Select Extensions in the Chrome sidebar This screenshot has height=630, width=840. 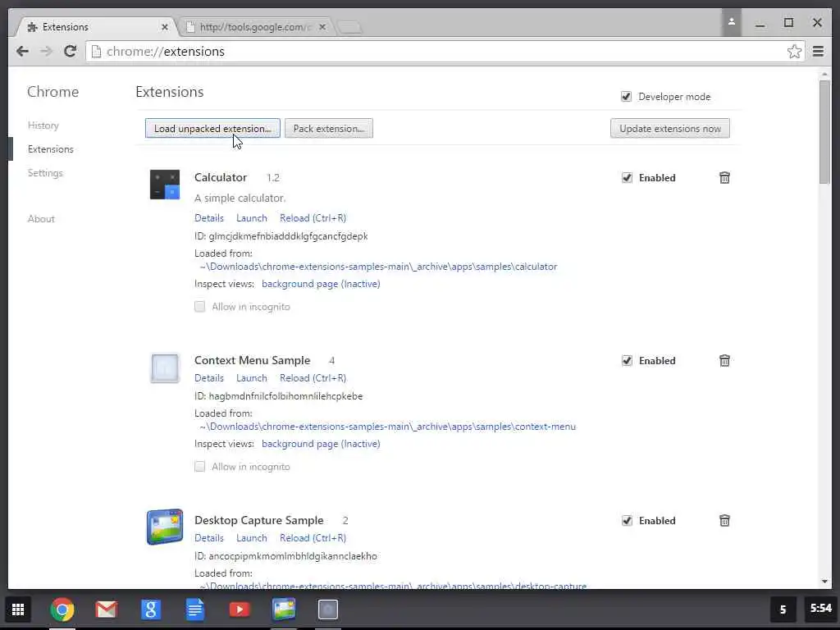(x=51, y=149)
